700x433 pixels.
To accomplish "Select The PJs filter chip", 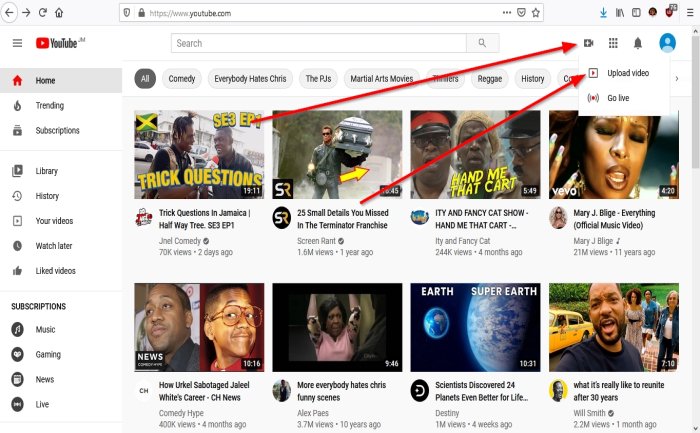I will click(318, 79).
